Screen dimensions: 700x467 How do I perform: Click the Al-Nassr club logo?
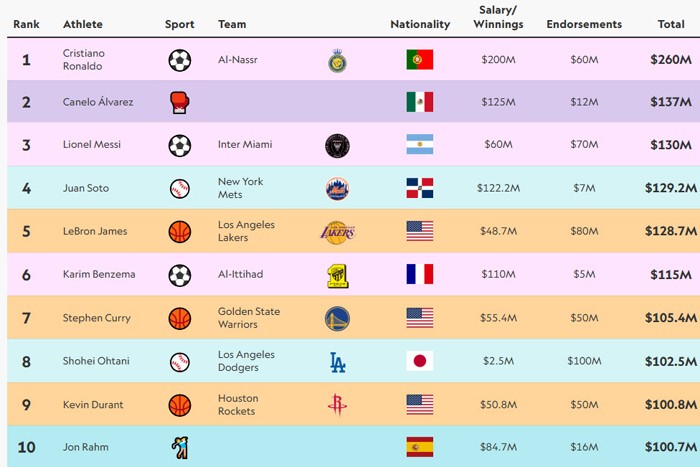[337, 61]
